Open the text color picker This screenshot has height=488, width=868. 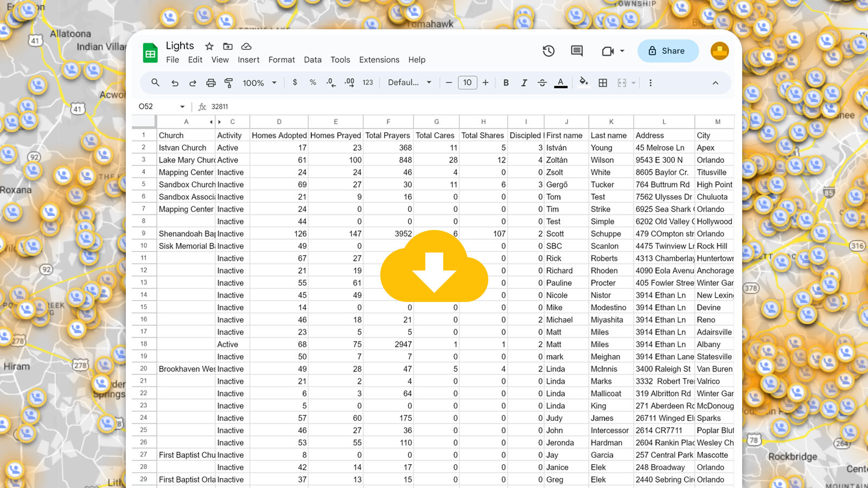561,83
